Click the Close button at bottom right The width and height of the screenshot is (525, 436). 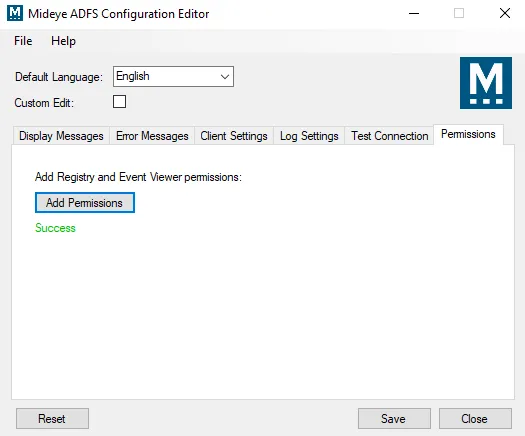[475, 419]
